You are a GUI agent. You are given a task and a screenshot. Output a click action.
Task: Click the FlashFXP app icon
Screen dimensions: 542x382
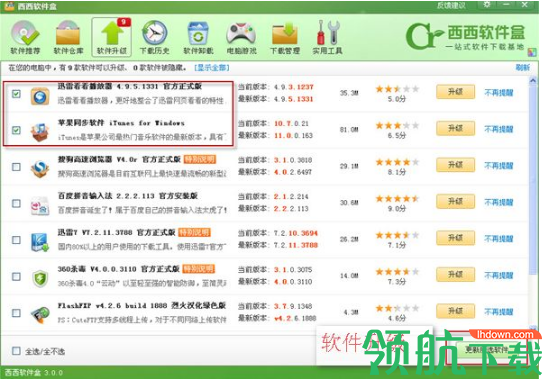(40, 315)
